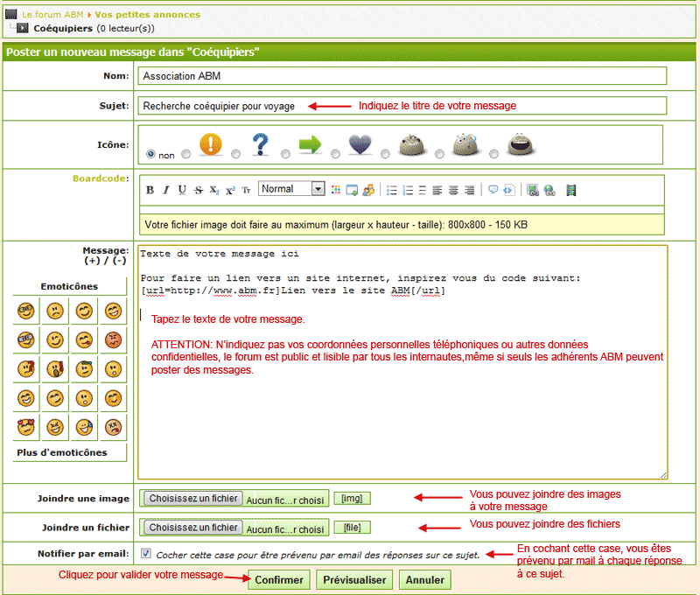Image resolution: width=700 pixels, height=595 pixels.
Task: Click the Prévisualiser button
Action: pyautogui.click(x=354, y=580)
